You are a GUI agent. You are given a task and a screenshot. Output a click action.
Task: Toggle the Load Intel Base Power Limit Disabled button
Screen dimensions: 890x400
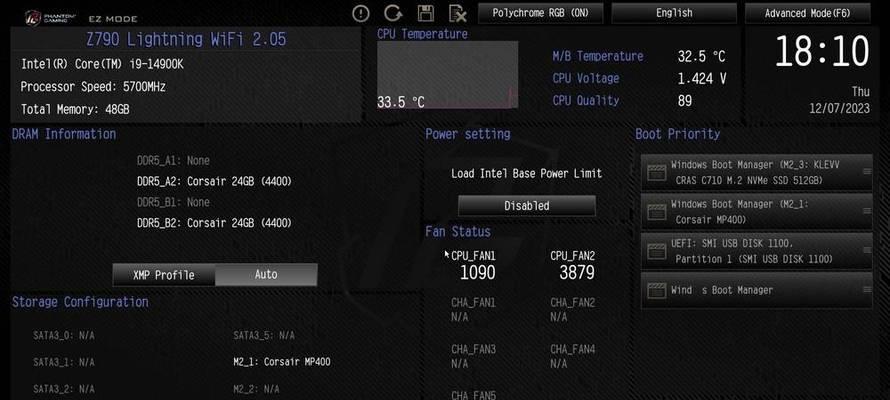click(x=527, y=206)
